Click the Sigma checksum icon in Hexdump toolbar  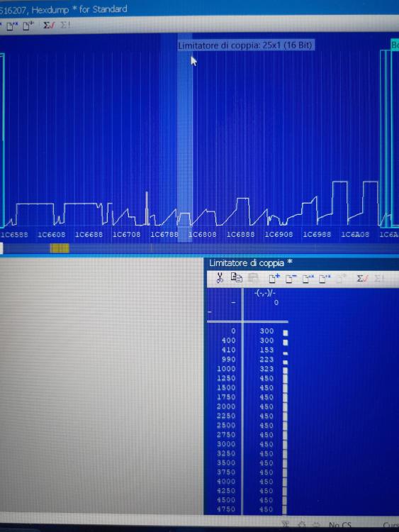click(x=48, y=25)
